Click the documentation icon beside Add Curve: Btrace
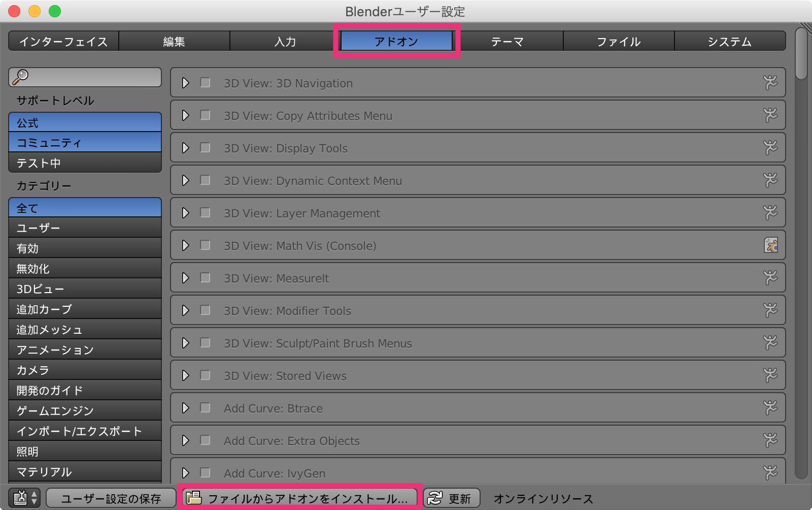812x510 pixels. point(771,407)
